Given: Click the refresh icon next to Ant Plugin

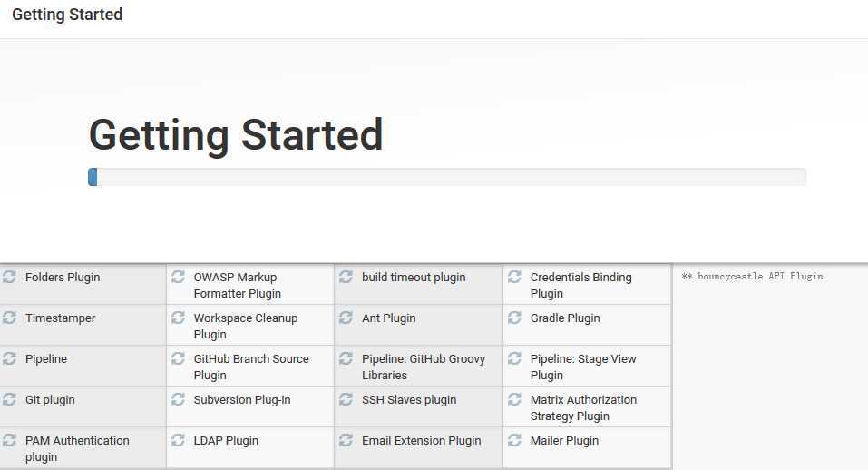Looking at the screenshot, I should point(346,318).
